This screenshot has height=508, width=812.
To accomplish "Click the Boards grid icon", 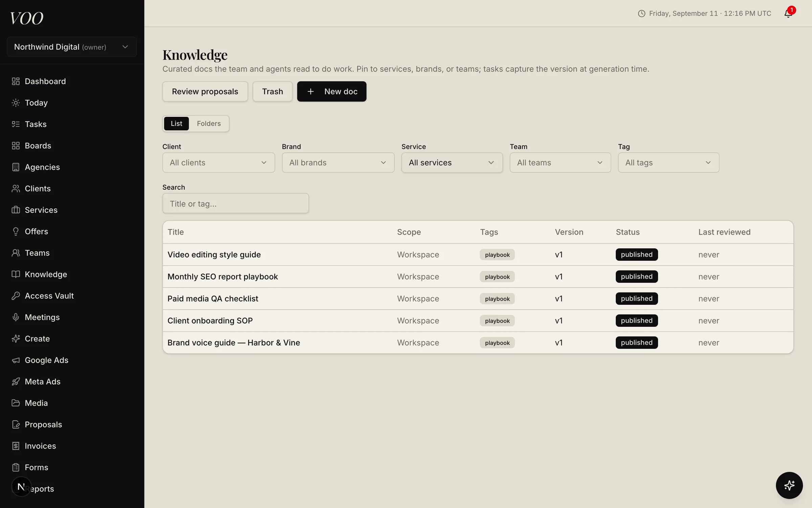I will 16,146.
